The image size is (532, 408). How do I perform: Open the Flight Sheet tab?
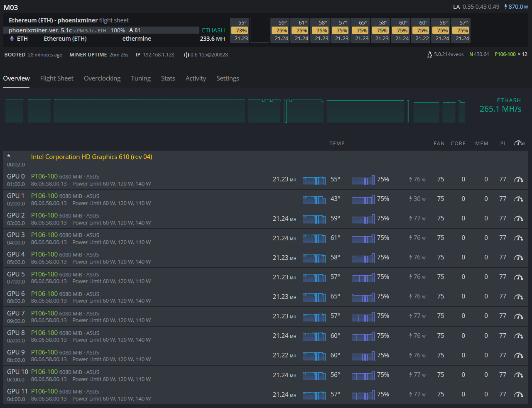coord(56,78)
